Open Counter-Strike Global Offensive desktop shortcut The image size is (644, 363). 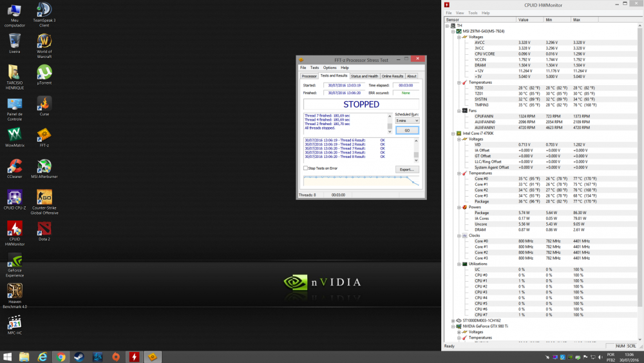44,197
